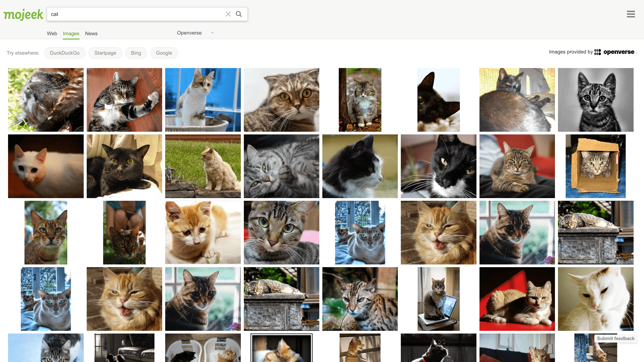Click the openverse logo link
The width and height of the screenshot is (644, 362).
click(614, 52)
